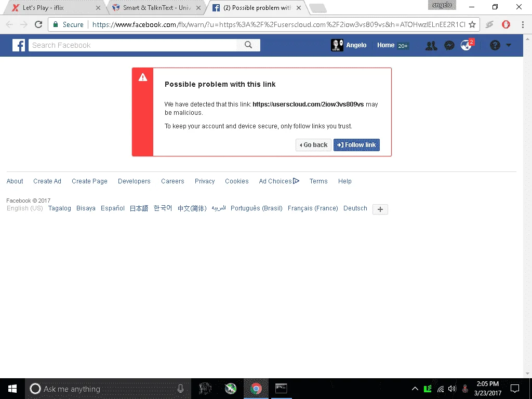Viewport: 532px width, 399px height.
Task: Switch language to Español
Action: click(x=113, y=208)
